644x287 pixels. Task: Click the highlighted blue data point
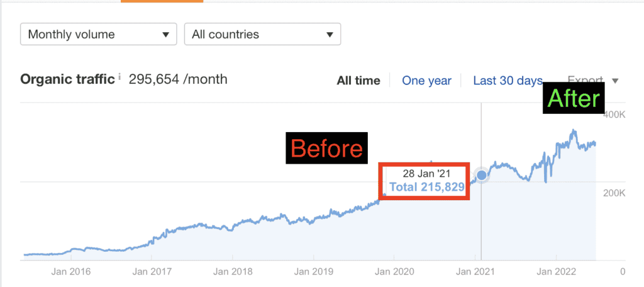pos(482,175)
